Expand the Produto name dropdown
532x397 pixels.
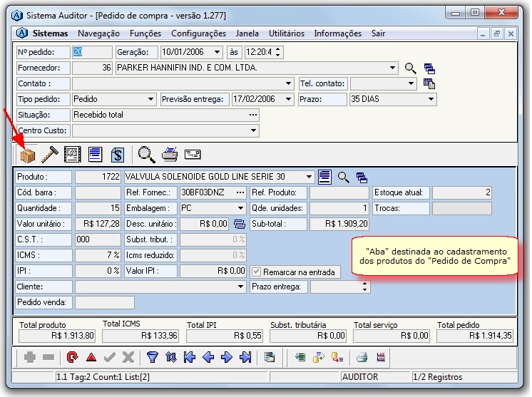[x=309, y=177]
